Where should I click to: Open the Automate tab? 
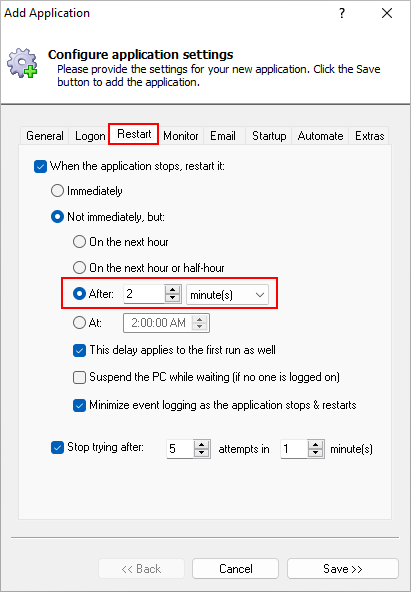[x=320, y=136]
